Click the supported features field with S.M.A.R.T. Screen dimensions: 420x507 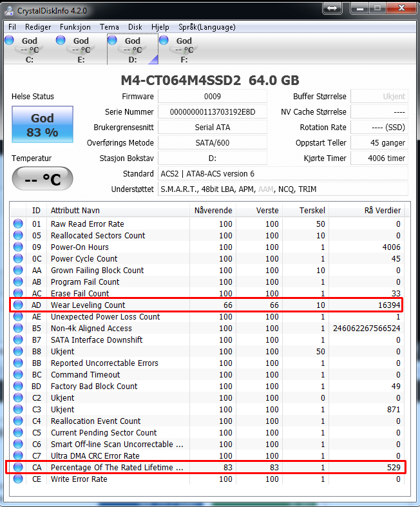[283, 189]
